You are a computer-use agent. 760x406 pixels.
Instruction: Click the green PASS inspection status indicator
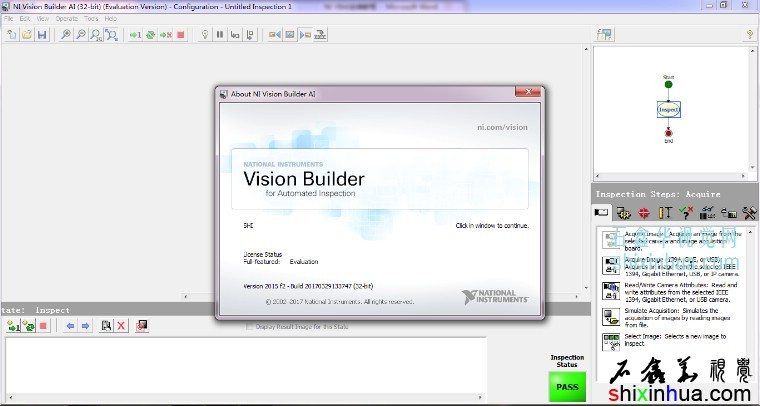(567, 387)
